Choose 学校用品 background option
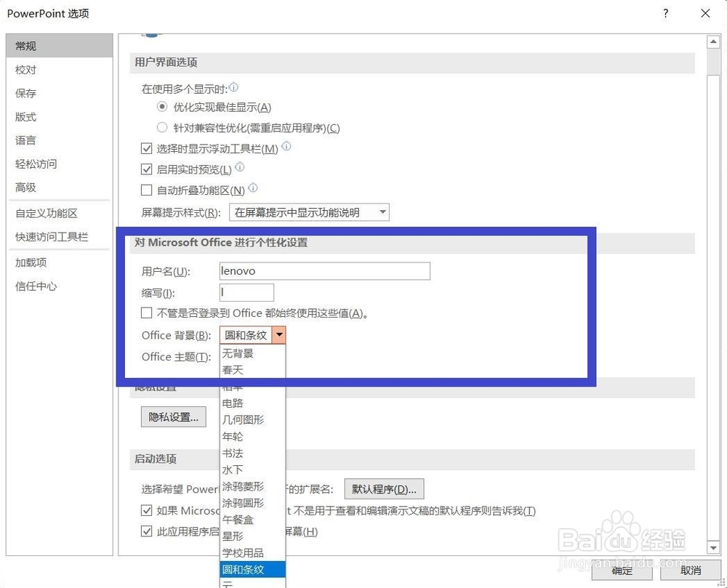This screenshot has height=588, width=727. [x=252, y=553]
